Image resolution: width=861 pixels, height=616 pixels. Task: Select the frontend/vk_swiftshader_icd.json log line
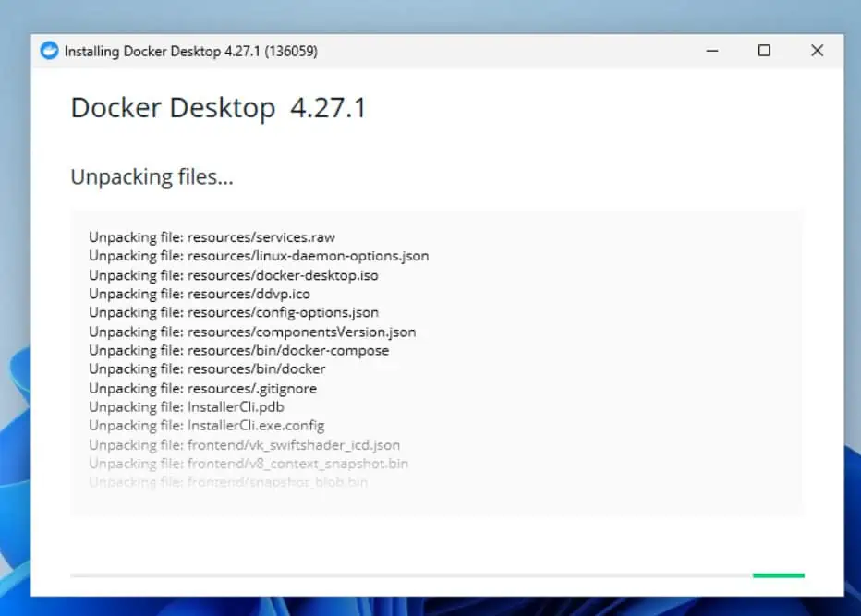[245, 445]
